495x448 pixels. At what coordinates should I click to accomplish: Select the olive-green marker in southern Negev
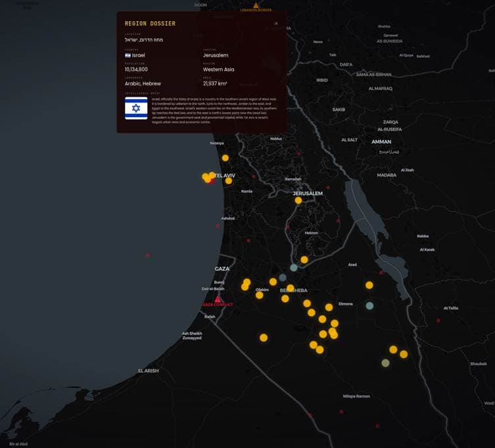click(x=385, y=363)
